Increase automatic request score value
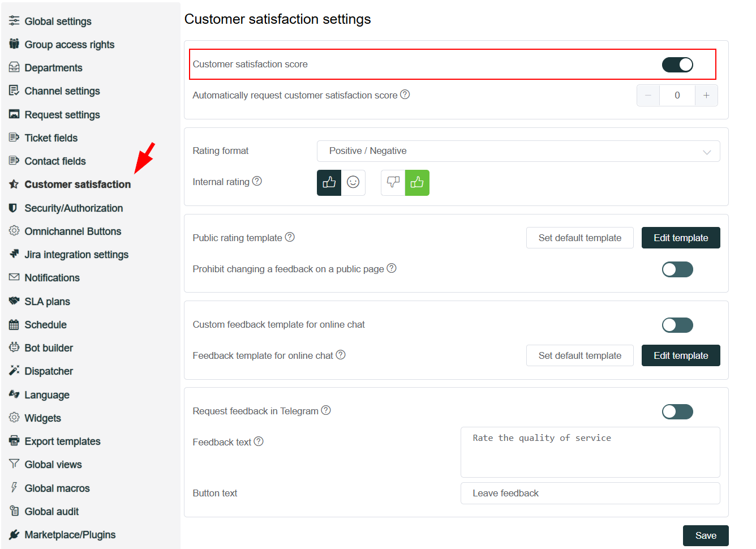Screen dimensions: 756x549 click(706, 96)
